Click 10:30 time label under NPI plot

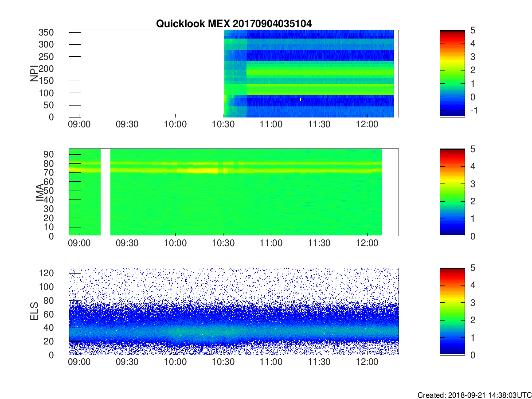click(223, 125)
